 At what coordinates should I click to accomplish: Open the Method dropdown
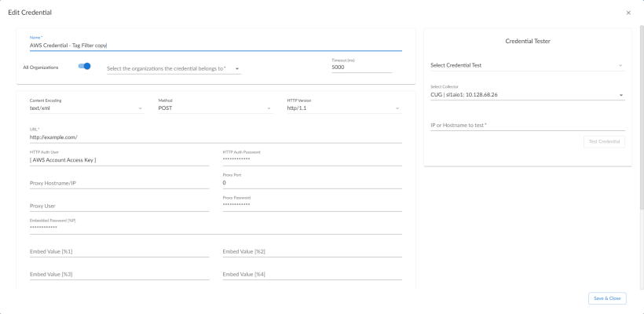pos(215,108)
